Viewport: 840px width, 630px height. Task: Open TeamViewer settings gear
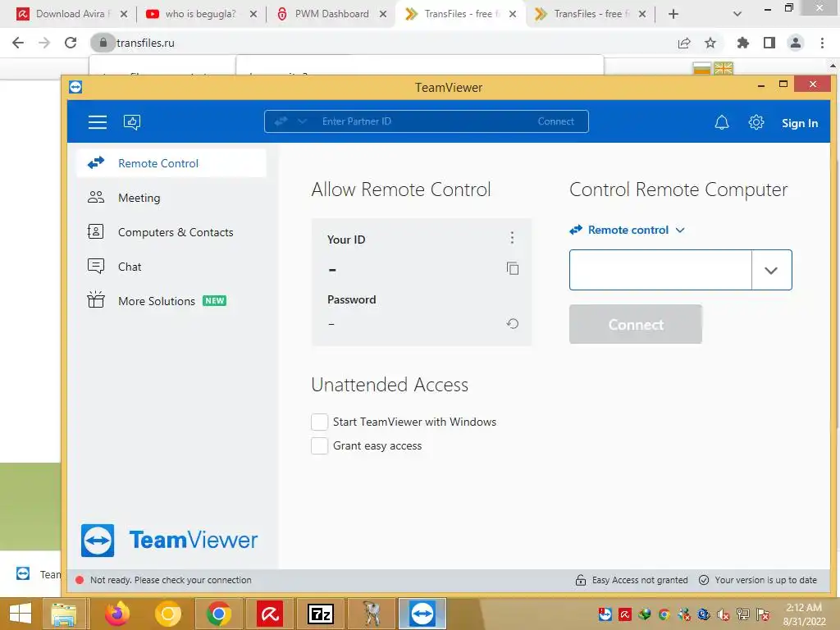tap(756, 123)
